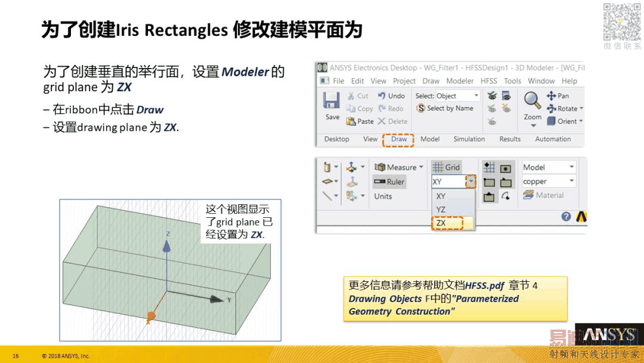Switch to the Draw ribbon tab
This screenshot has width=644, height=363.
point(398,139)
